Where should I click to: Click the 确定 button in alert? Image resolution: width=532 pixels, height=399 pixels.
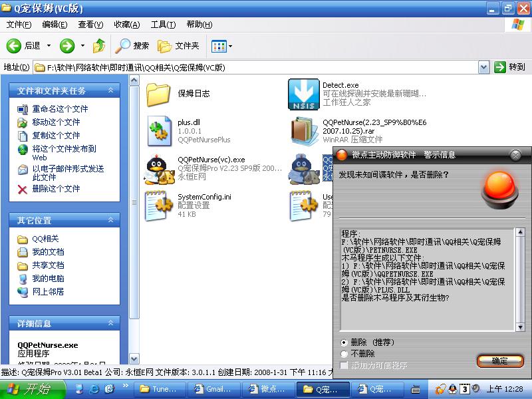point(500,361)
